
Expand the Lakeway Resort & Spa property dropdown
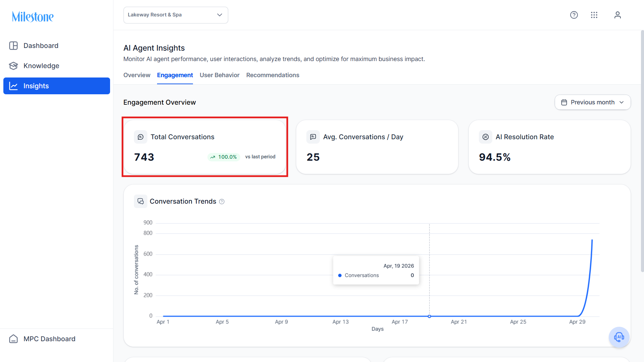point(176,15)
